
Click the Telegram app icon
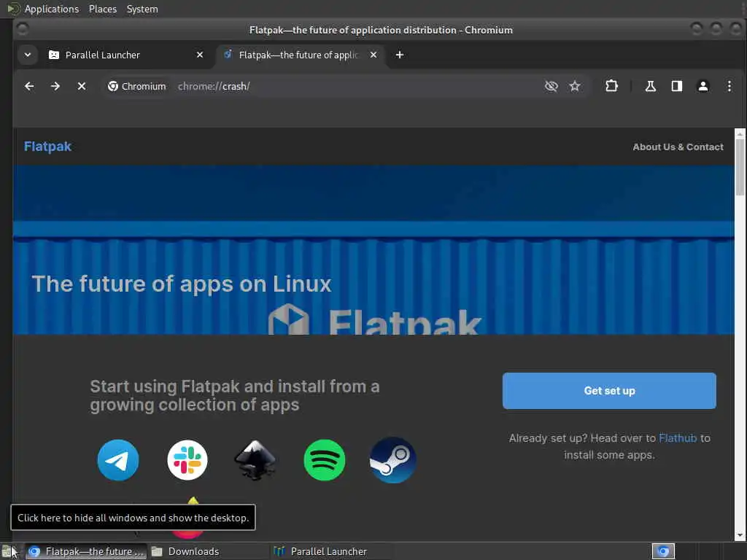pyautogui.click(x=118, y=460)
